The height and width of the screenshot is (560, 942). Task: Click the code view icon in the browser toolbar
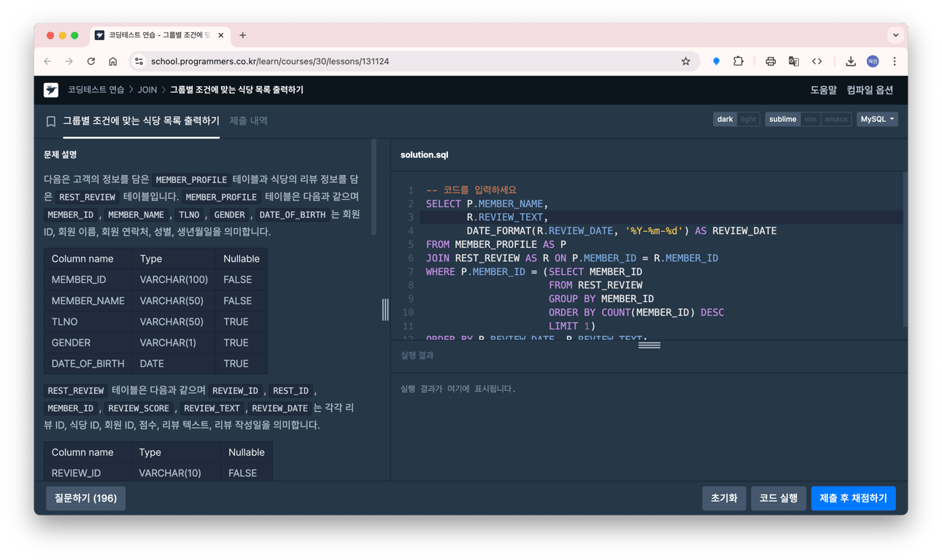[x=816, y=61]
